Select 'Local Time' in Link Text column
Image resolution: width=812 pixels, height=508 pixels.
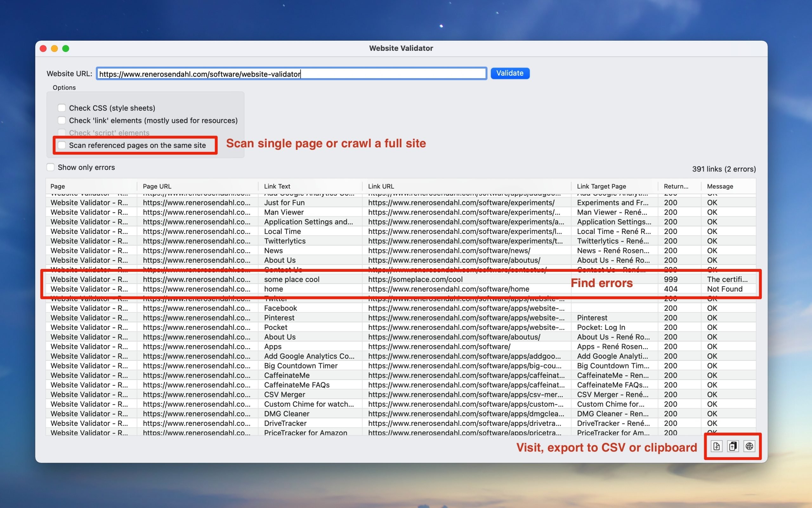[x=283, y=231]
